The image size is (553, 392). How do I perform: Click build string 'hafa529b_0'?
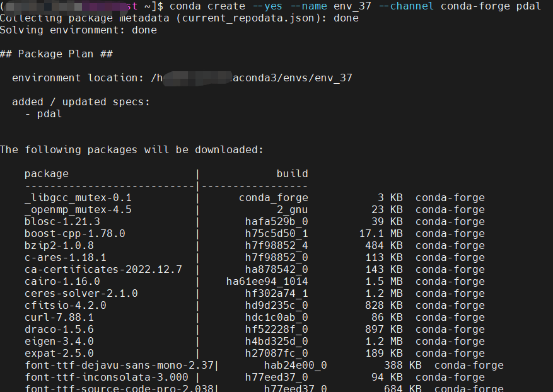[x=276, y=222]
